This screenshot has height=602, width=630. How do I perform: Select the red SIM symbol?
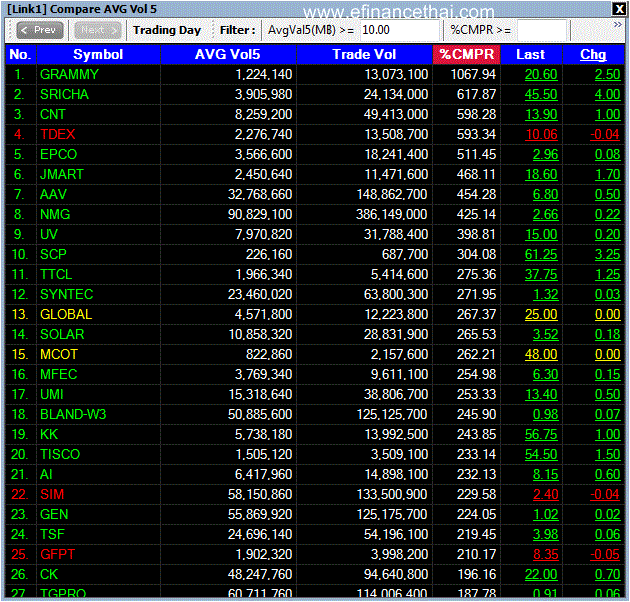click(52, 494)
